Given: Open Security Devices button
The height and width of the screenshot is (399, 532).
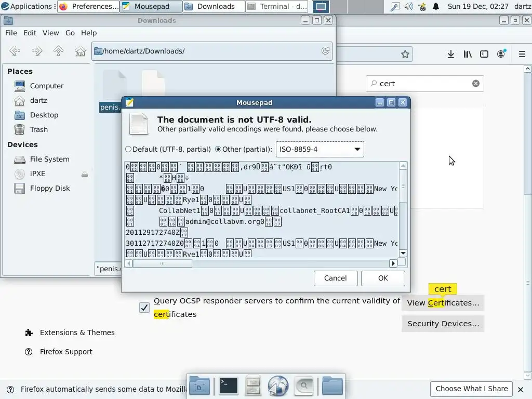Looking at the screenshot, I should tap(443, 324).
